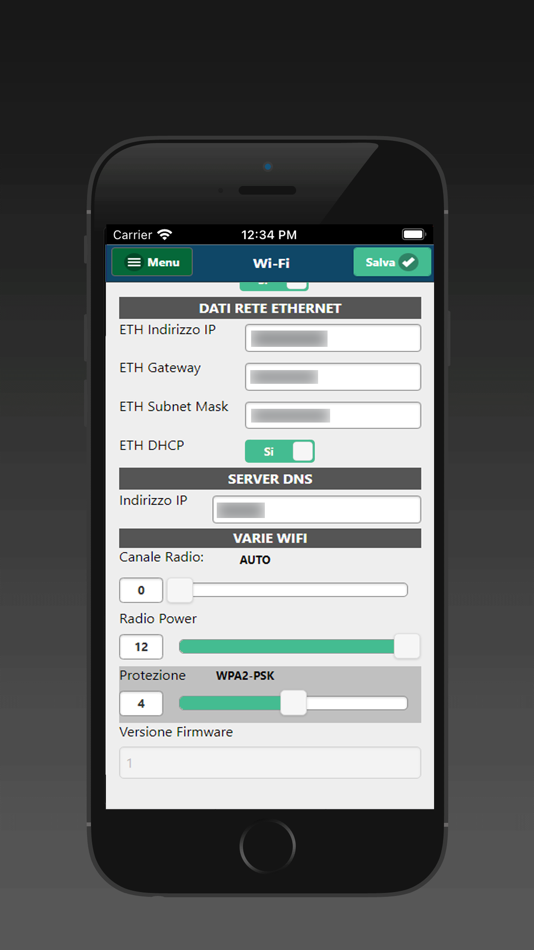Focus the ETH Gateway field

[x=333, y=377]
